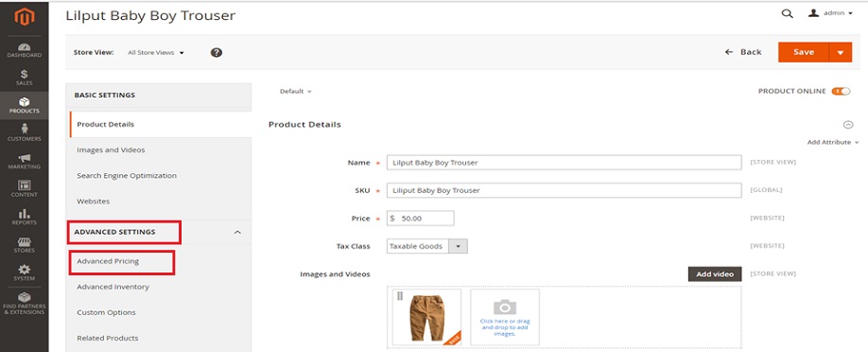This screenshot has height=352, width=868.
Task: Click the Add video button
Action: click(x=715, y=273)
